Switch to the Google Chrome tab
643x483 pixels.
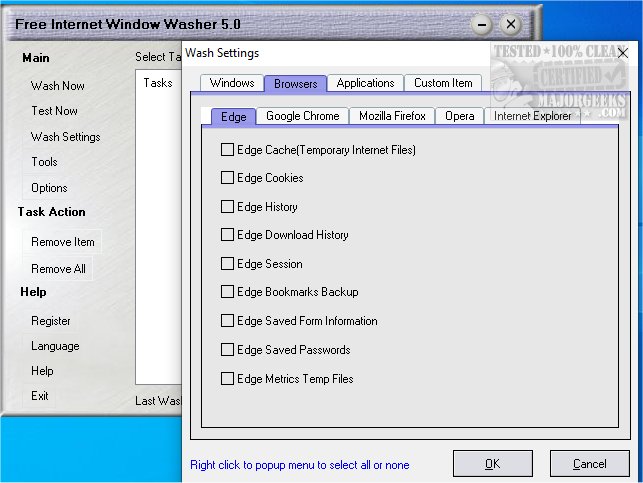tap(303, 116)
